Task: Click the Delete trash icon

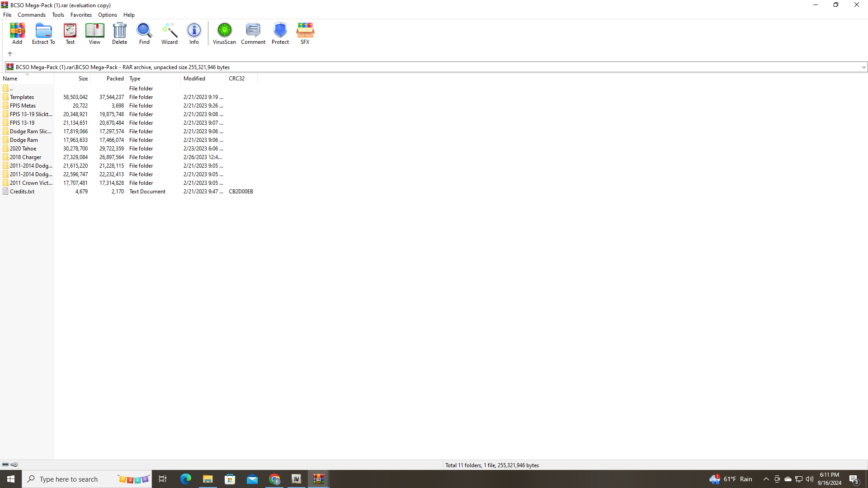Action: 119,33
